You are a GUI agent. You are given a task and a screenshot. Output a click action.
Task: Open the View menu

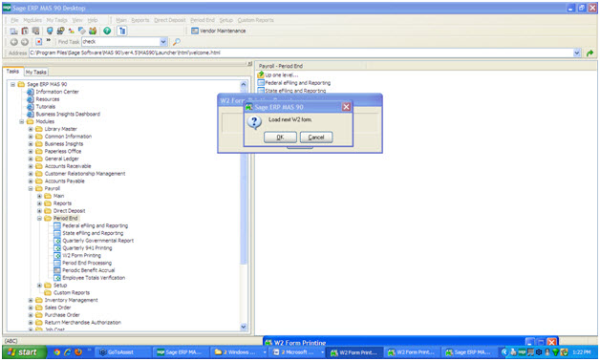click(77, 20)
